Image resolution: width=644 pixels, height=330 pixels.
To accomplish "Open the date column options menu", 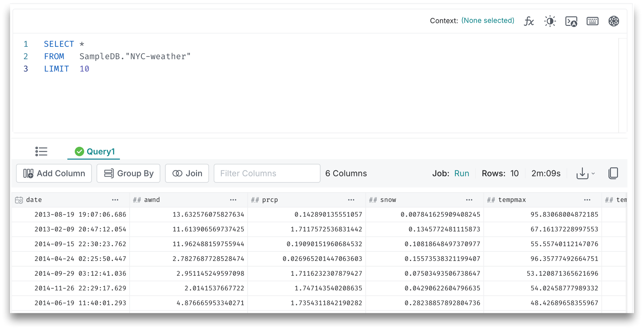I will click(x=115, y=200).
